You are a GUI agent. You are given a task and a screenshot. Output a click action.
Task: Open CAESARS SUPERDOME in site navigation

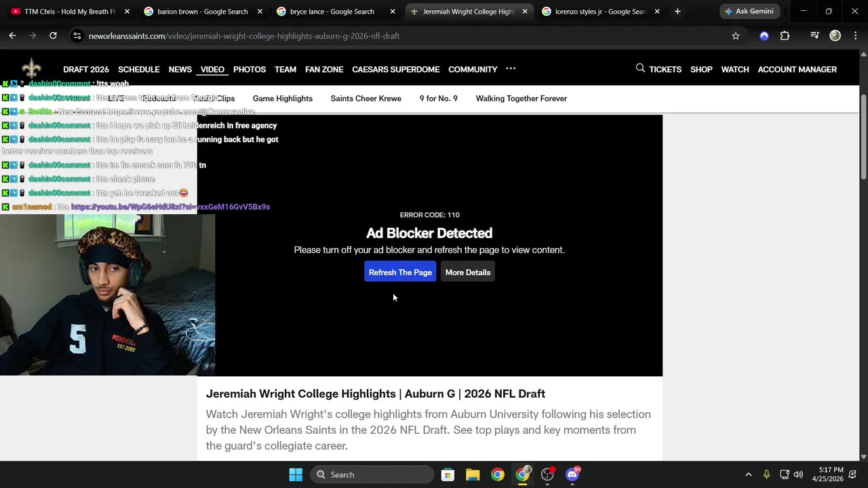click(x=396, y=69)
